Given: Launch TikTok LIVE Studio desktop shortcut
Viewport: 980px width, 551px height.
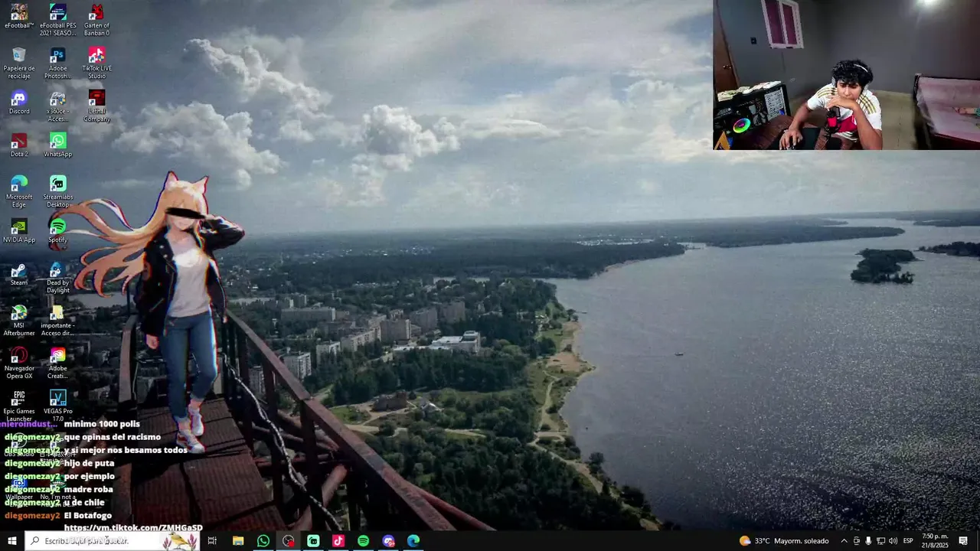Looking at the screenshot, I should tap(96, 63).
